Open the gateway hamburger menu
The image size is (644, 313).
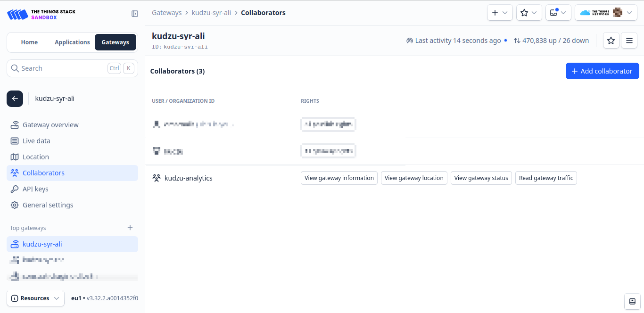point(629,41)
